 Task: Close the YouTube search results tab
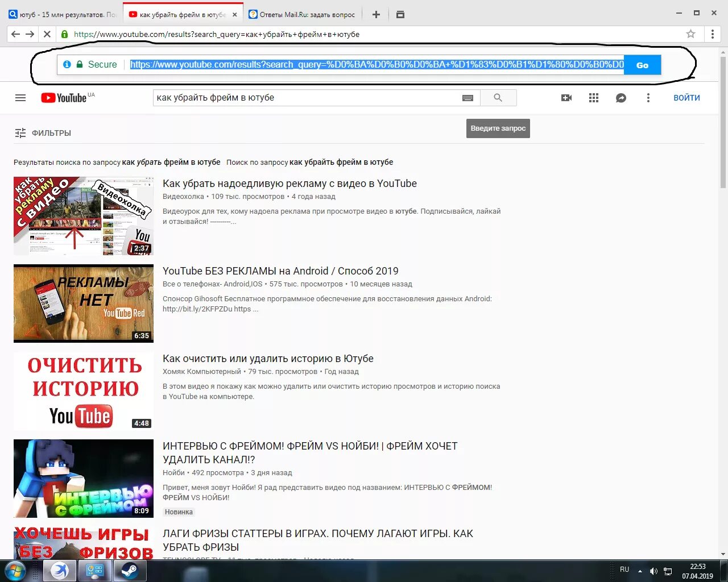[234, 15]
